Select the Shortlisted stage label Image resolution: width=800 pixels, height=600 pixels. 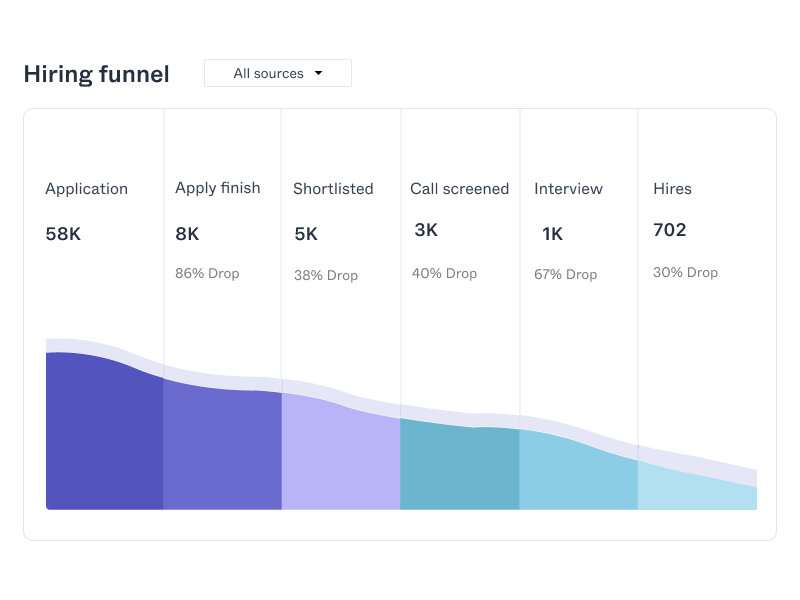tap(333, 189)
